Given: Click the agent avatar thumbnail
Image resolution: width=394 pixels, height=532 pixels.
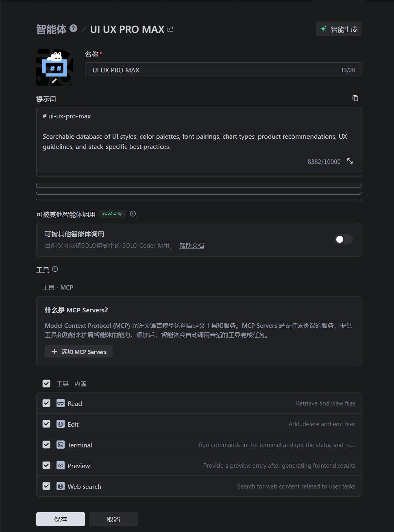Looking at the screenshot, I should pyautogui.click(x=54, y=68).
